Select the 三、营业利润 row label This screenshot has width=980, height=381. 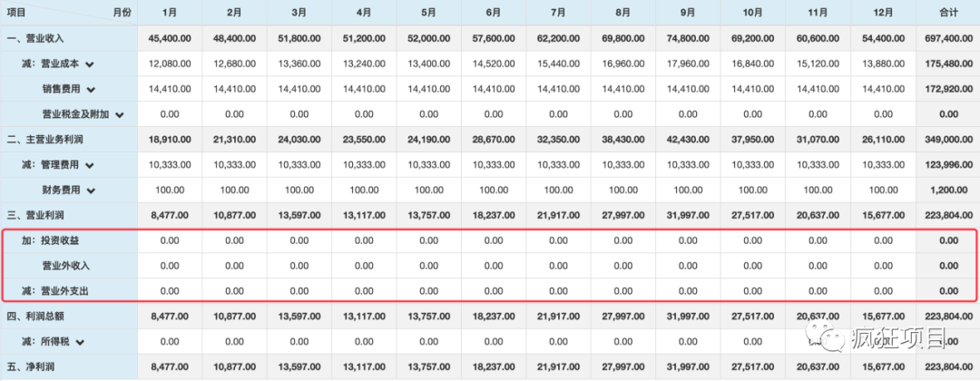point(35,216)
